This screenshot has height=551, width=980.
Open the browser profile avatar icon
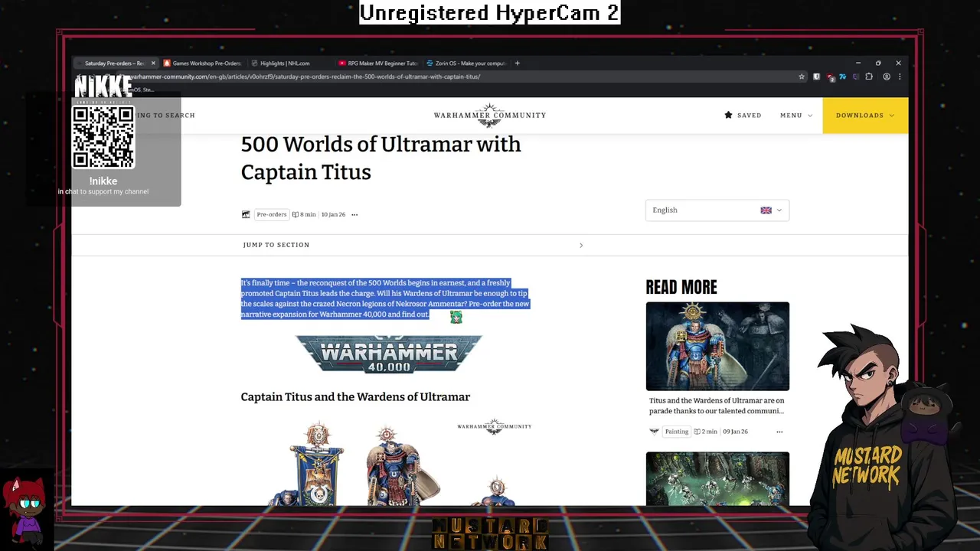click(x=887, y=77)
